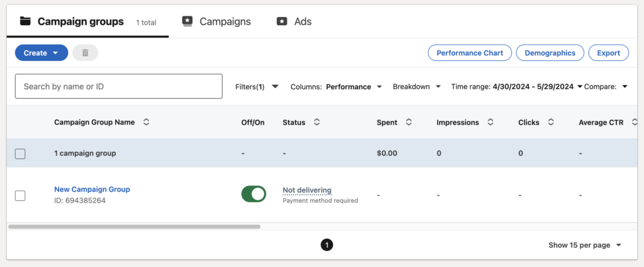Switch to the Ads tab

(294, 22)
